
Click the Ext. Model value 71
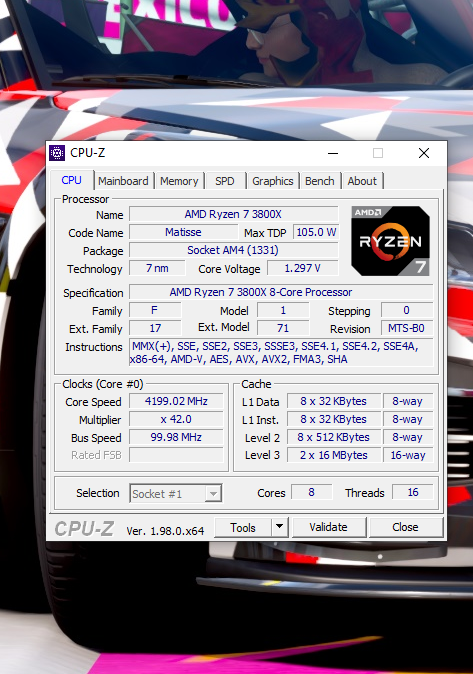[283, 328]
